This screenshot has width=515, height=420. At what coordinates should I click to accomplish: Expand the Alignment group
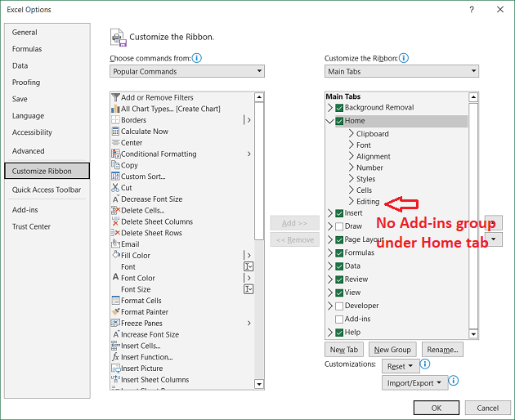pos(352,156)
